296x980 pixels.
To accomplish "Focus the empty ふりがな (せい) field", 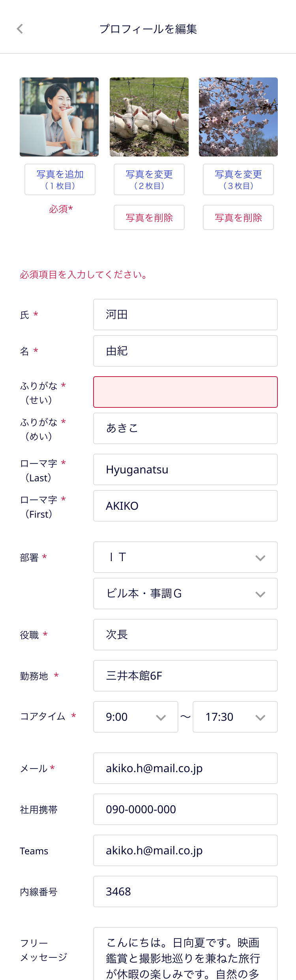I will pos(185,392).
